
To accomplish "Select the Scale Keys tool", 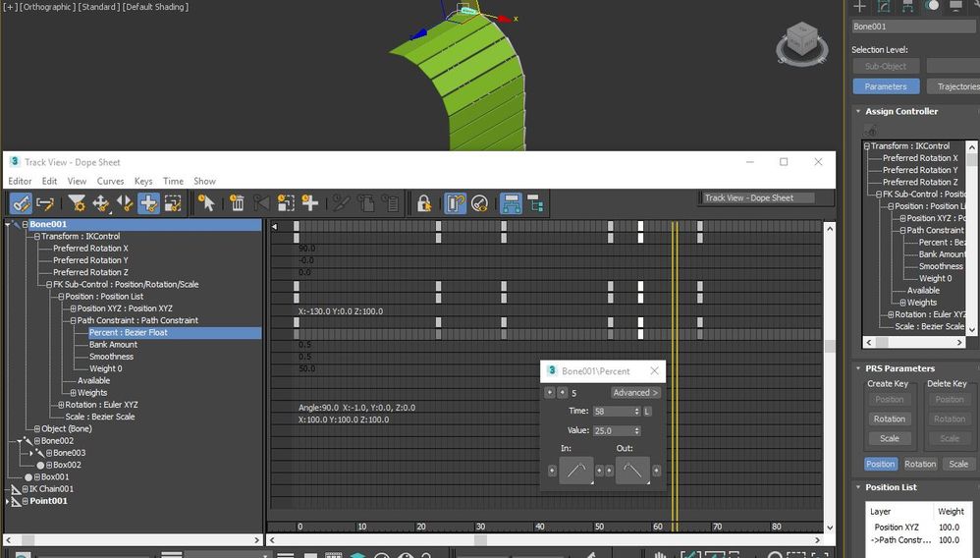I will 173,203.
